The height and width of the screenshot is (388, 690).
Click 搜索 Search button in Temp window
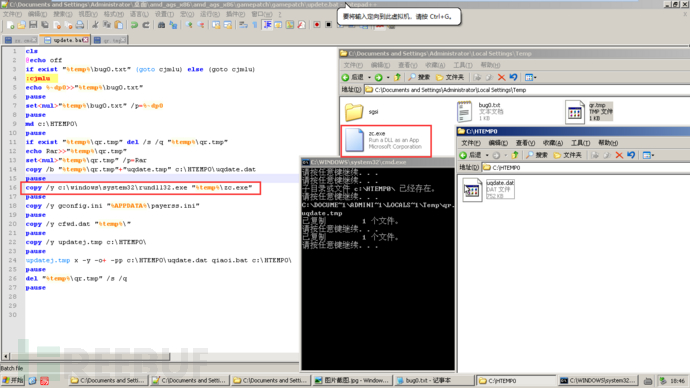[419, 77]
